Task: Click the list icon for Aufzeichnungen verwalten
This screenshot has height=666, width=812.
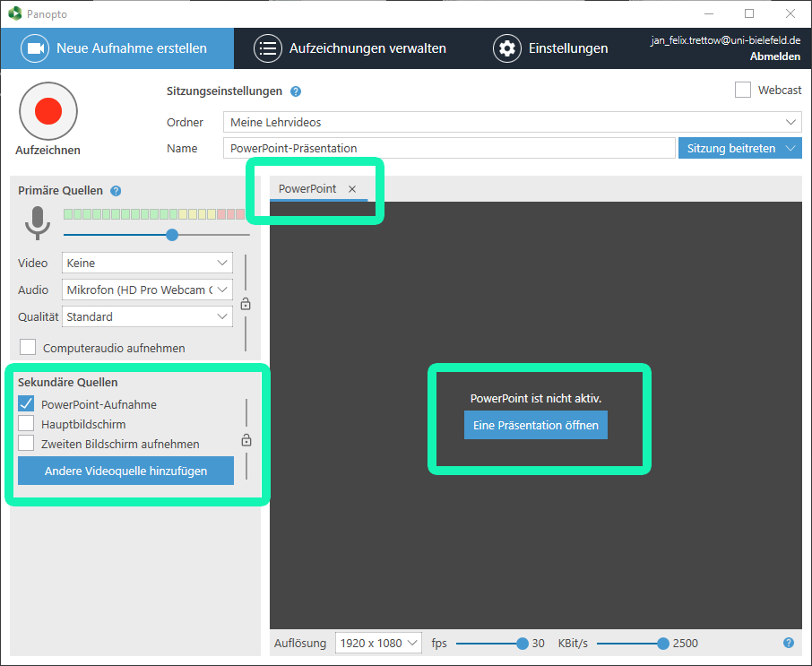Action: (x=268, y=48)
